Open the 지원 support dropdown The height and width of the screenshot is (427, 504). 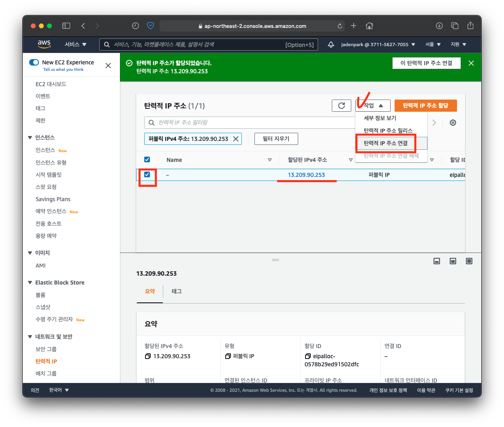click(x=459, y=45)
